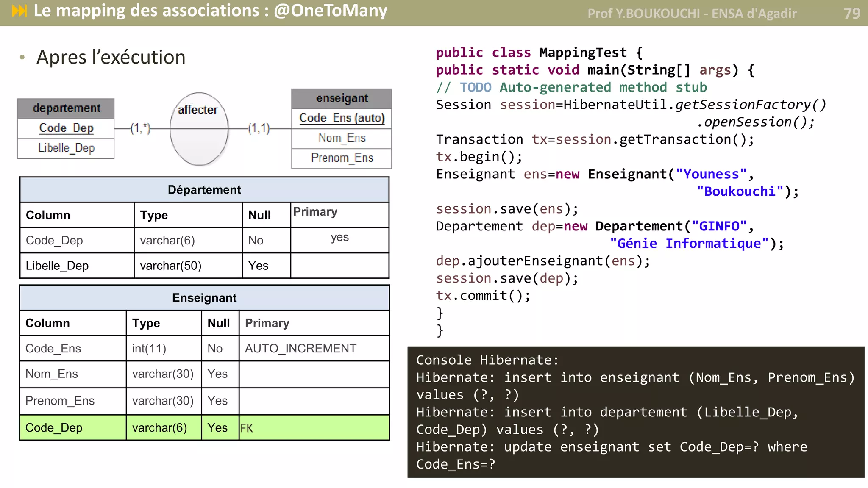
Task: Click the TODO comment line
Action: (x=571, y=87)
